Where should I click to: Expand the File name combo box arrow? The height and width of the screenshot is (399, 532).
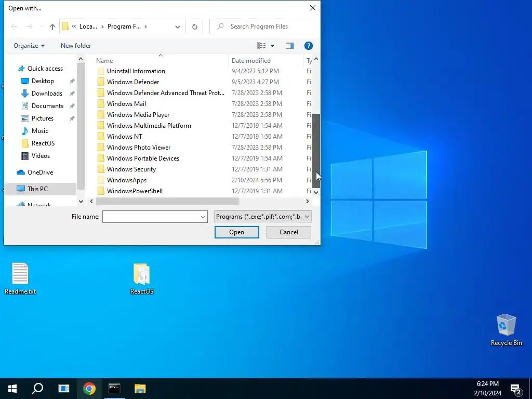pyautogui.click(x=203, y=217)
